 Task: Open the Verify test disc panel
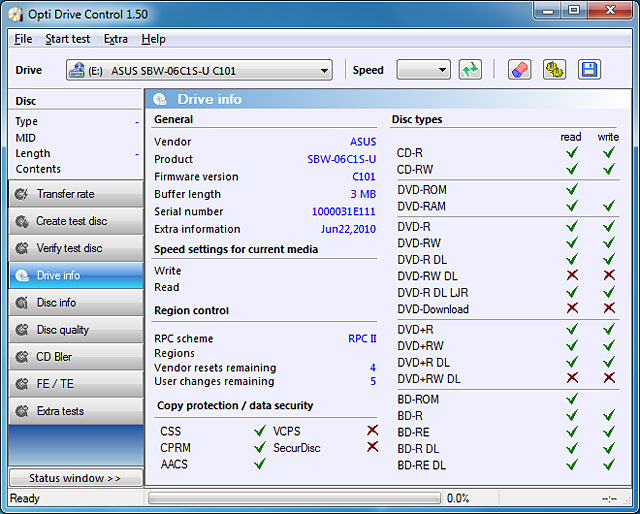pyautogui.click(x=76, y=248)
